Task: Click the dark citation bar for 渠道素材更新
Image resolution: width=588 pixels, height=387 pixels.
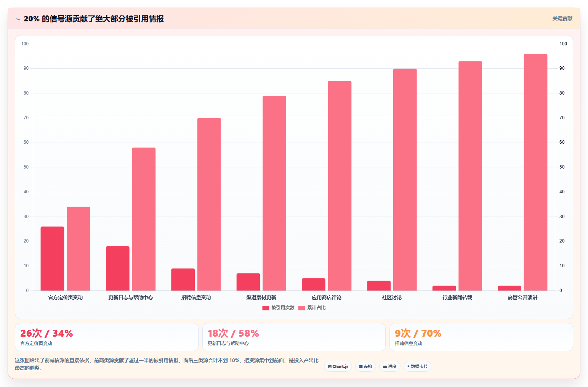Action: click(248, 282)
